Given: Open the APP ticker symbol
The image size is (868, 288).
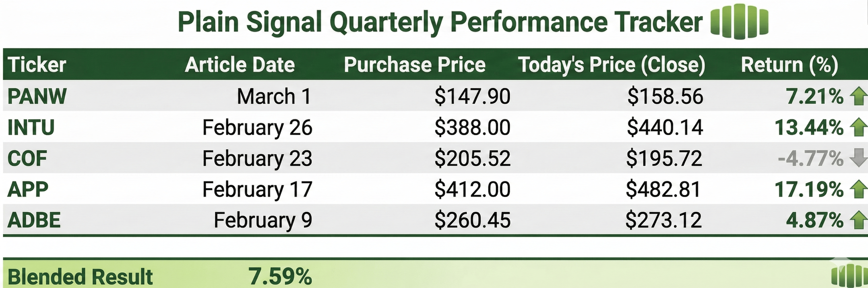Looking at the screenshot, I should 28,189.
